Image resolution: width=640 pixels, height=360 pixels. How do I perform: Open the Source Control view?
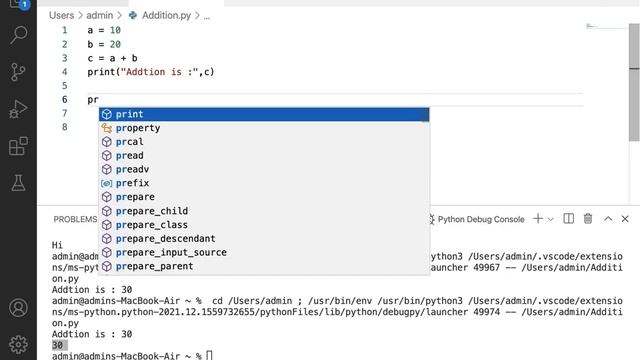pyautogui.click(x=18, y=72)
